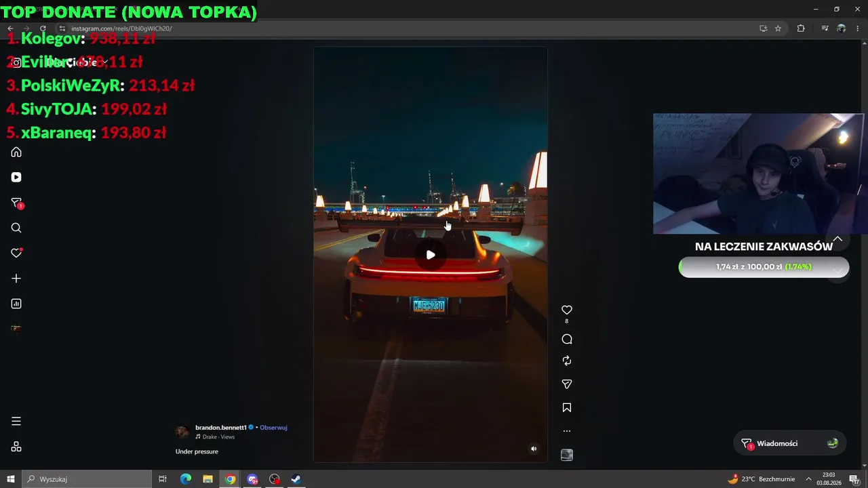Open the Windows notification center
Image resolution: width=868 pixels, height=488 pixels.
click(854, 479)
